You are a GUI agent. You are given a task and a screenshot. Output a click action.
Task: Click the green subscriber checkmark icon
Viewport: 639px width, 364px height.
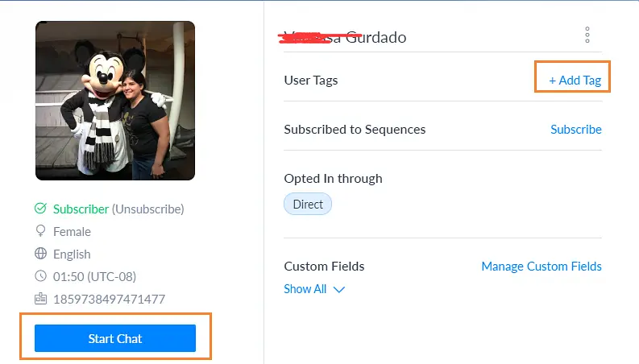[40, 209]
